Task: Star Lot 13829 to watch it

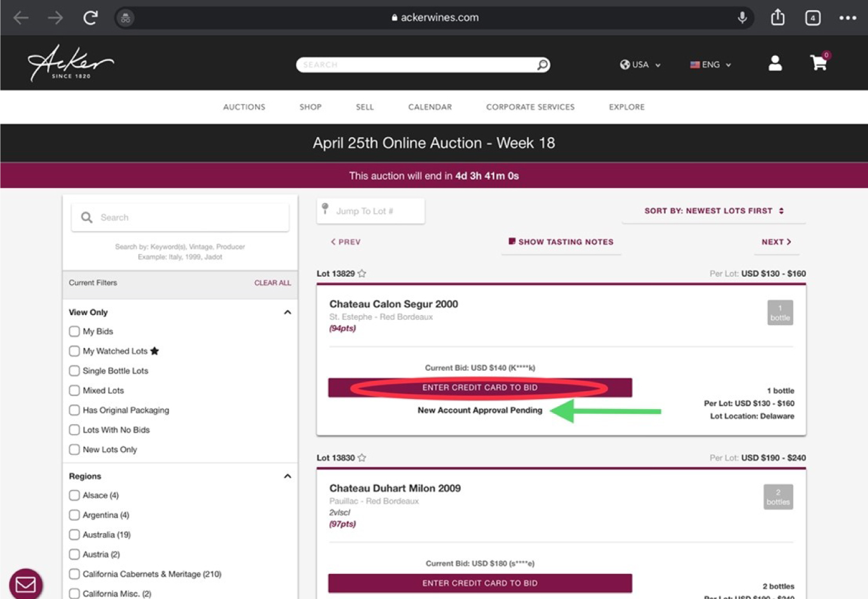Action: [x=362, y=274]
